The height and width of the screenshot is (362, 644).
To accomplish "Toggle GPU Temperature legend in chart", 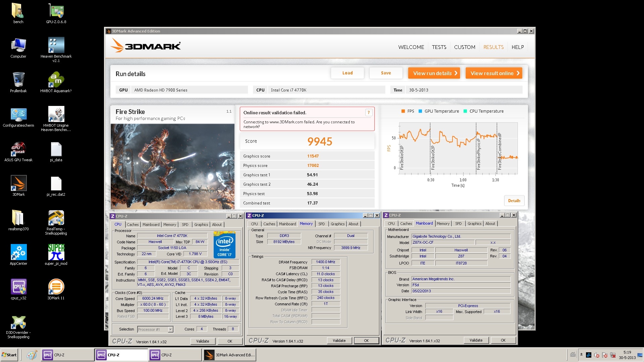I will click(439, 111).
